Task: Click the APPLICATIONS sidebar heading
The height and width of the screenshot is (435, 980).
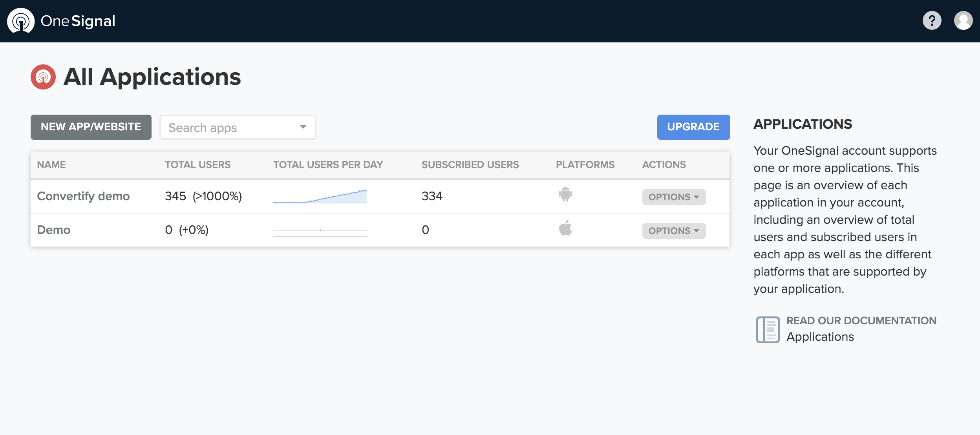Action: [803, 124]
